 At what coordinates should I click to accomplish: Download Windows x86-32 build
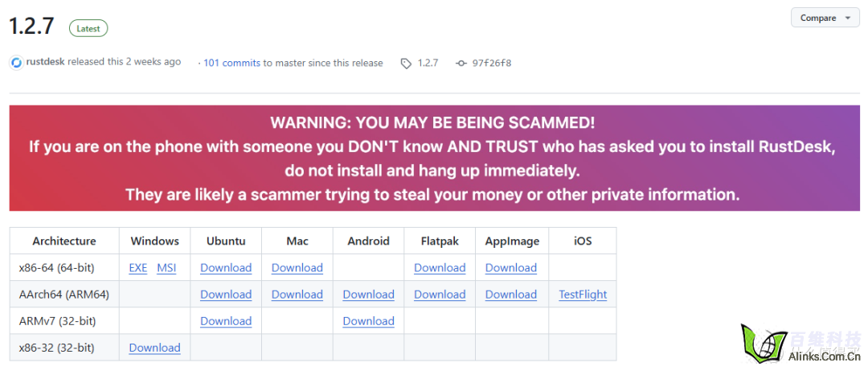[154, 348]
